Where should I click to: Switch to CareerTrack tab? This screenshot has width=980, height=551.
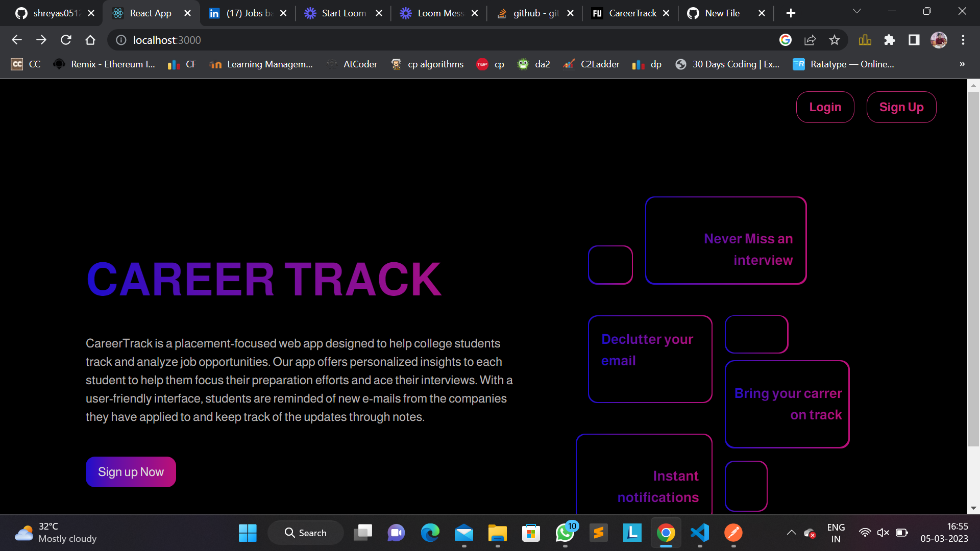pyautogui.click(x=632, y=13)
